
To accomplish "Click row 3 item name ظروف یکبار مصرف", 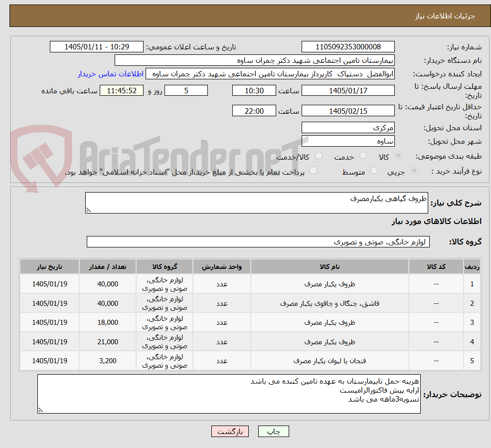I will coord(329,322).
